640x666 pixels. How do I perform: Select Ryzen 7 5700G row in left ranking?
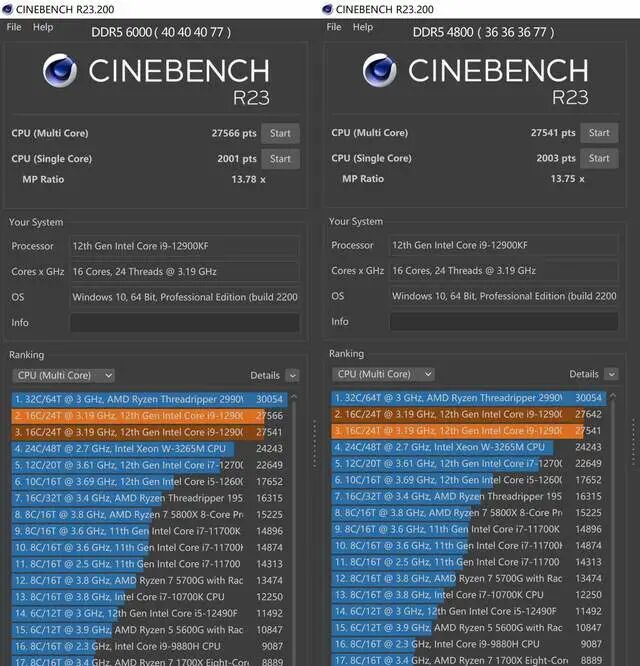click(x=149, y=581)
